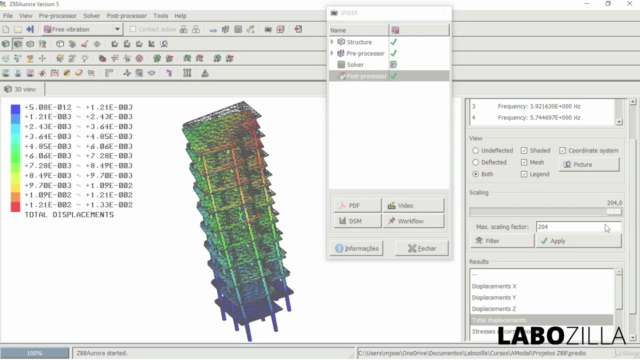Open the Post-processor menu
The width and height of the screenshot is (640, 360).
point(127,16)
